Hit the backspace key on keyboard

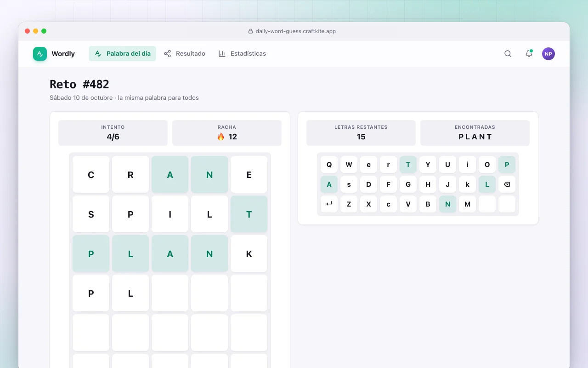(x=507, y=184)
